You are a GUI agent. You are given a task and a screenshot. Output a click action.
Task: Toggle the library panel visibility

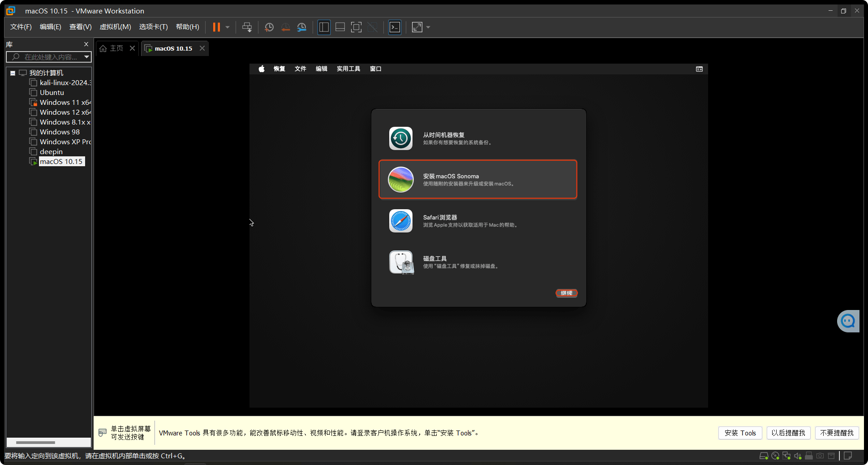(x=324, y=27)
